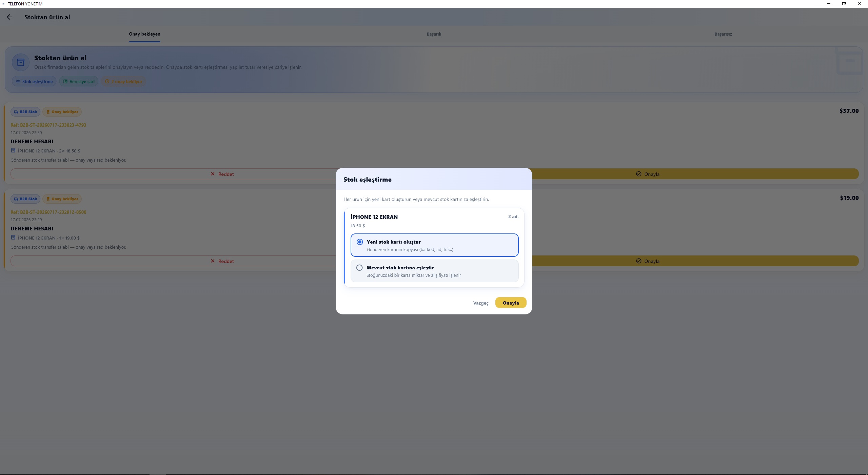
Task: Open the Başarısız tab
Action: 723,34
